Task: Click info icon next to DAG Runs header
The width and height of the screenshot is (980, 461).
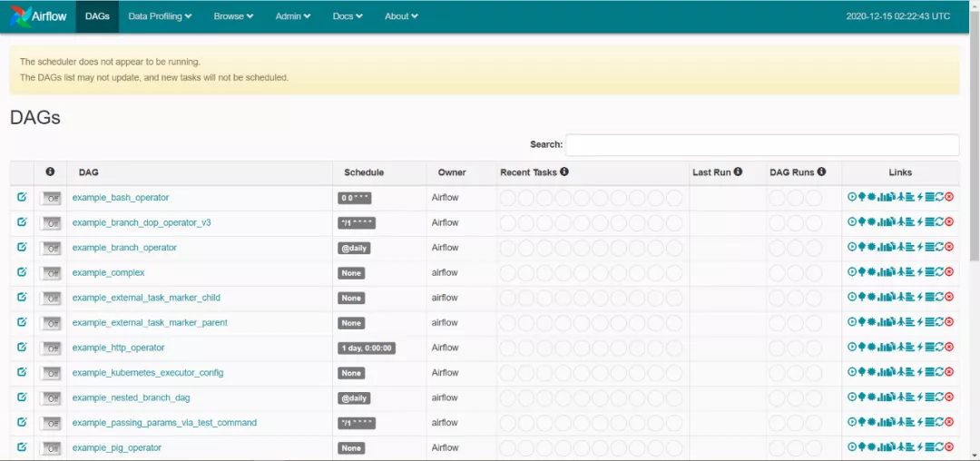Action: click(x=821, y=172)
